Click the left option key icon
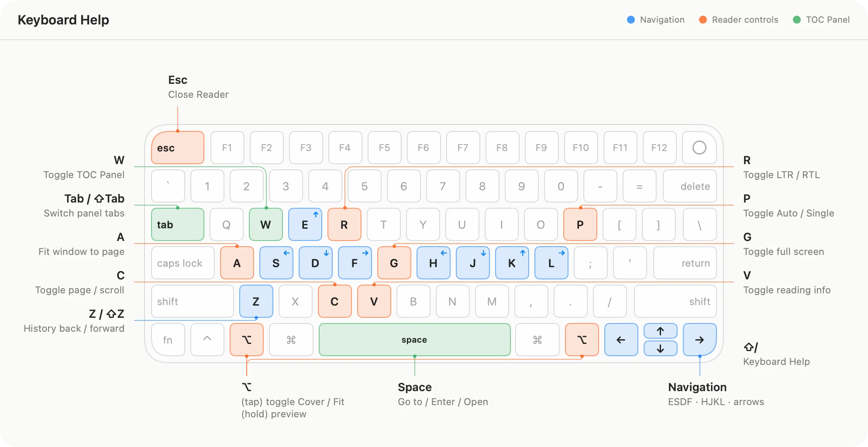 (x=247, y=340)
